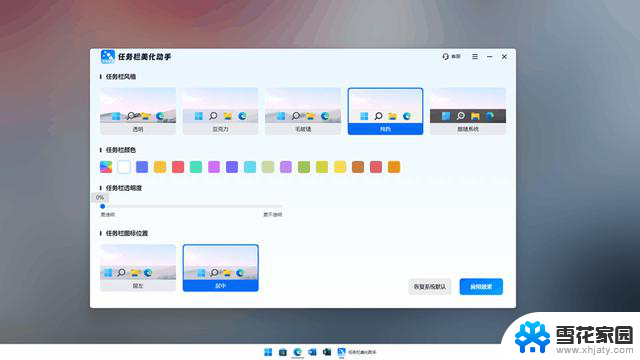Viewport: 640px width, 360px height.
Task: Click the transparency slider track near 更不透明
Action: (273, 206)
